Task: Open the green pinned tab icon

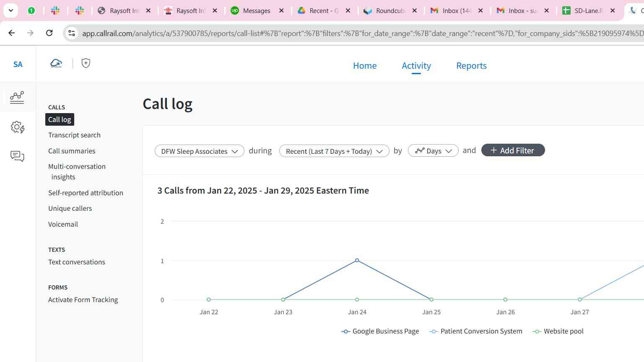Action: point(31,10)
